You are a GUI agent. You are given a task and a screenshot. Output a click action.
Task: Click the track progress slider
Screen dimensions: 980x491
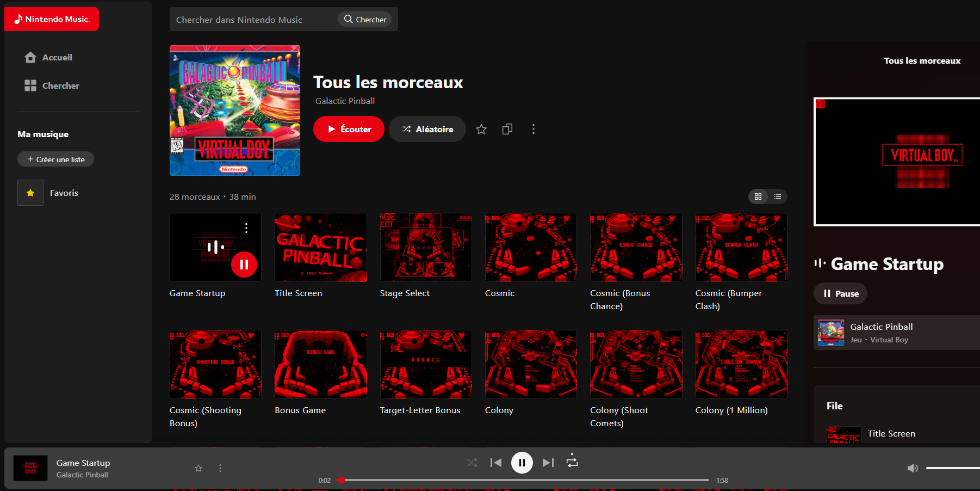pyautogui.click(x=522, y=480)
